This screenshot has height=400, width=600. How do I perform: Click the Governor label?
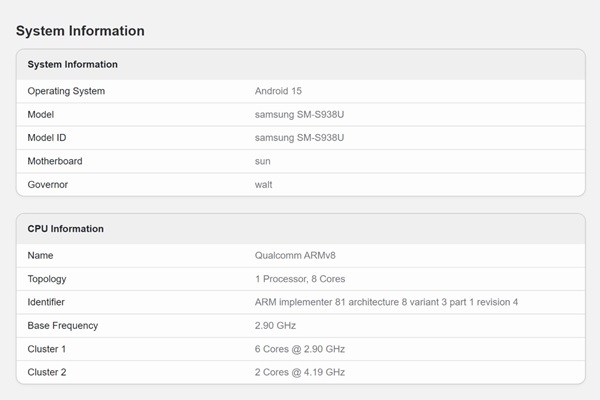click(x=48, y=184)
